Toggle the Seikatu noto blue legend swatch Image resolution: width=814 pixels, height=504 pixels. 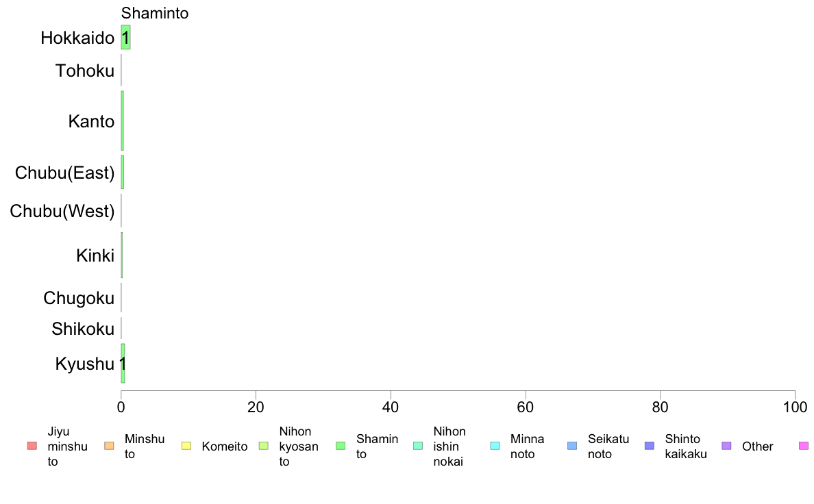point(572,446)
